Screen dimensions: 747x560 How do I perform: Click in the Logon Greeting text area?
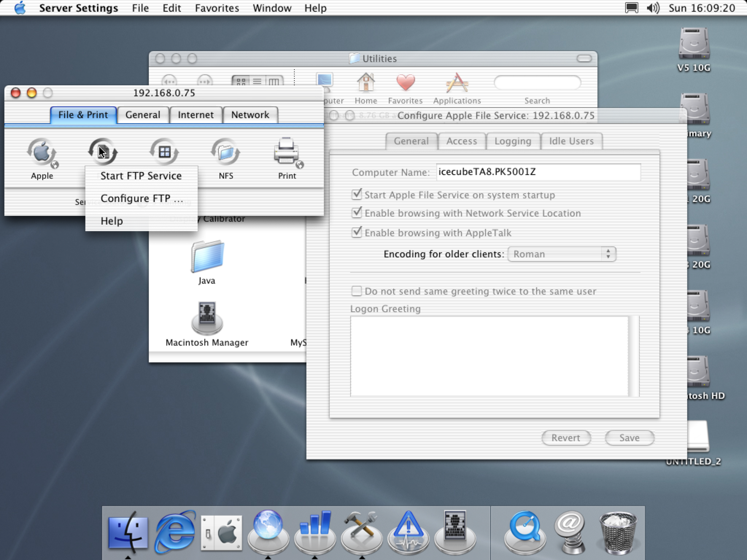click(489, 356)
